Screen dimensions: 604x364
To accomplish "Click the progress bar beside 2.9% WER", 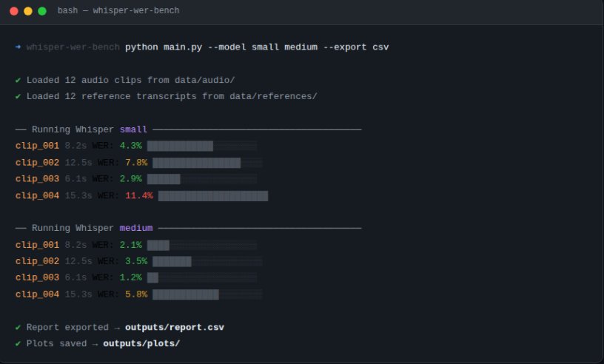I will pyautogui.click(x=202, y=179).
